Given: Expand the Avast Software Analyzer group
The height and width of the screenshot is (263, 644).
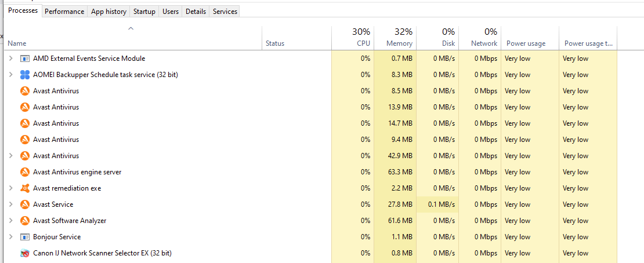Looking at the screenshot, I should coord(10,221).
